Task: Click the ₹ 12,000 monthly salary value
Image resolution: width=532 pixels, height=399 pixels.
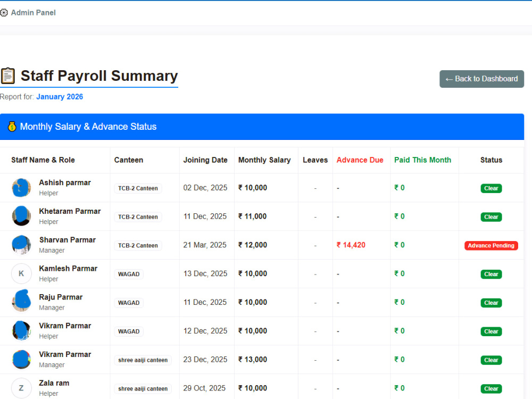Action: point(252,245)
